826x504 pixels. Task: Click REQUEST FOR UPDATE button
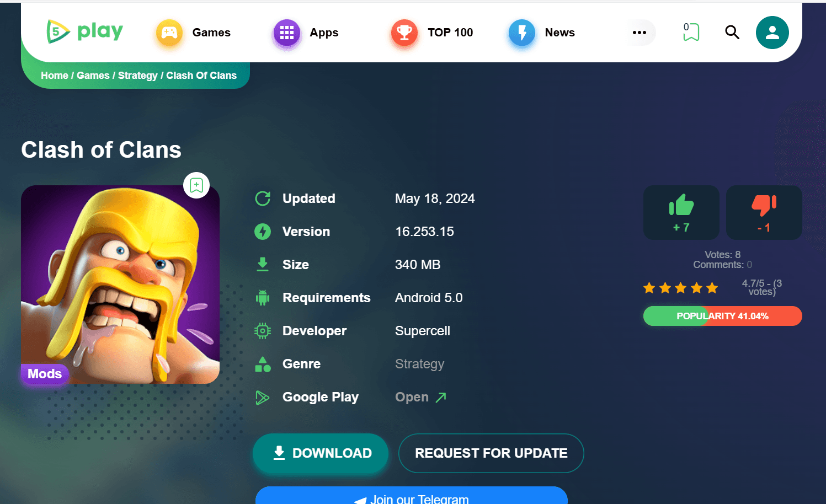tap(491, 453)
